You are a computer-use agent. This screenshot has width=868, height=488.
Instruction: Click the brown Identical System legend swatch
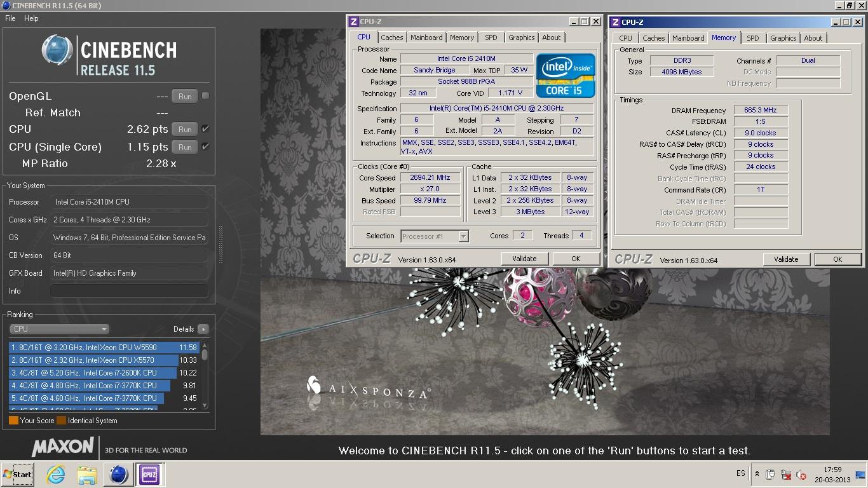pos(61,421)
